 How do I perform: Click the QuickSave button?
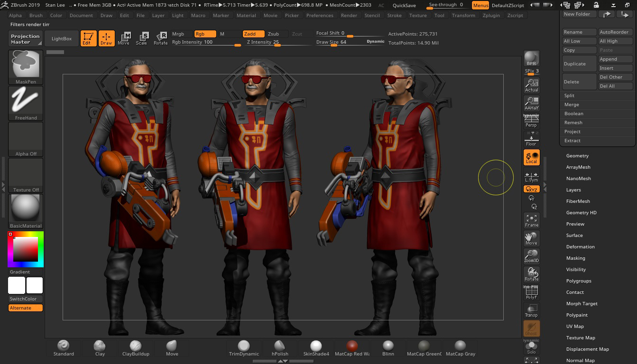tap(404, 5)
